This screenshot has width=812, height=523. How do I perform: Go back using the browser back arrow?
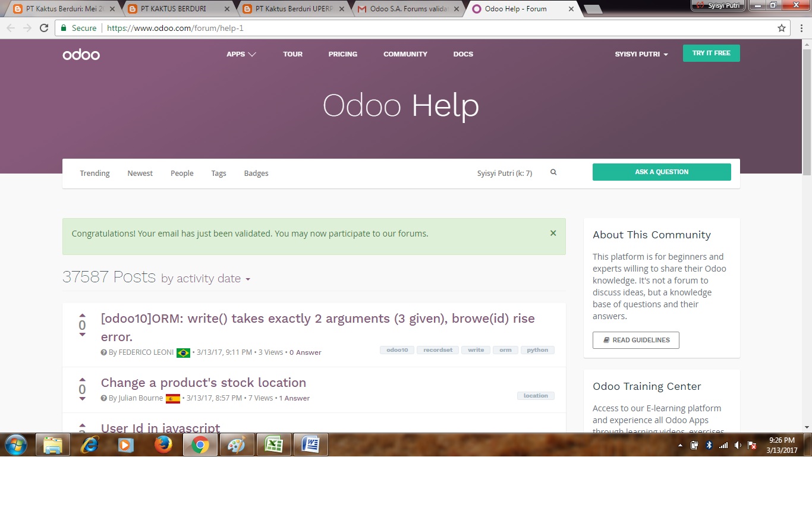pyautogui.click(x=11, y=28)
